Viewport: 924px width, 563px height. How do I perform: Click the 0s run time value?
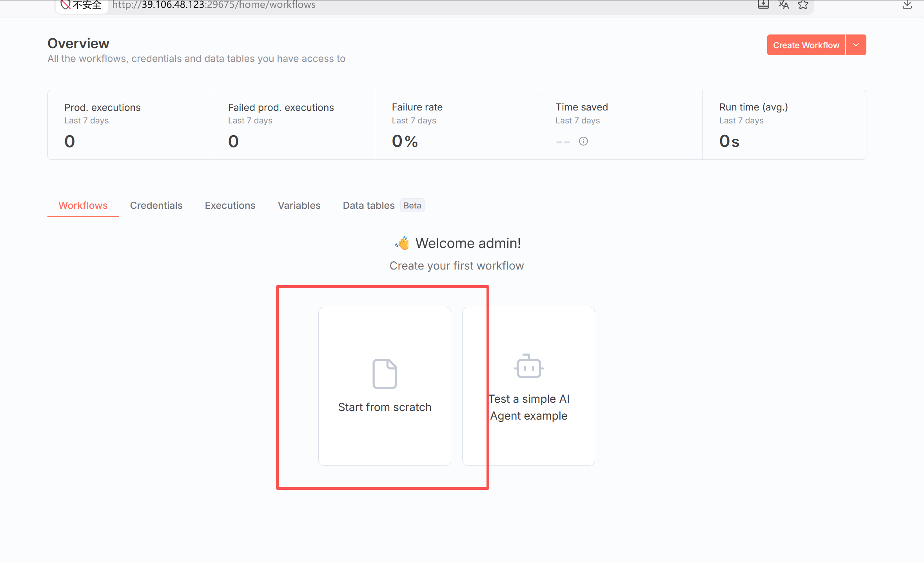pos(729,141)
